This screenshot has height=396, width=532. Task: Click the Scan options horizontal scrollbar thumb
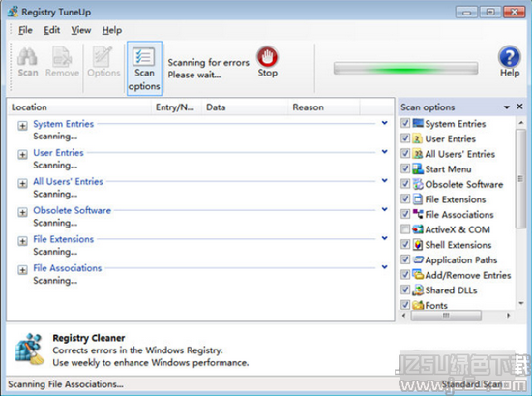point(446,316)
